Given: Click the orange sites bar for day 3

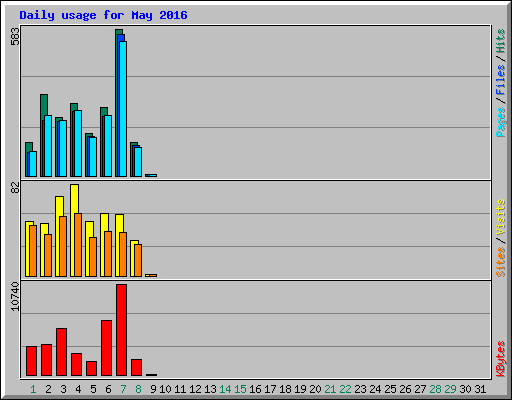Looking at the screenshot, I should tap(63, 247).
